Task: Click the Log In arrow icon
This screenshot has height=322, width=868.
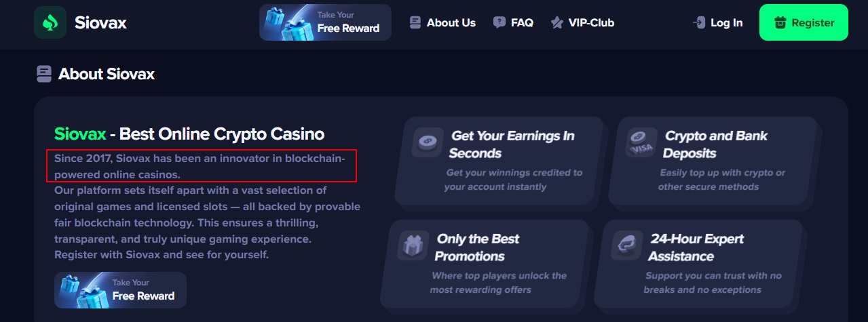Action: [x=699, y=22]
